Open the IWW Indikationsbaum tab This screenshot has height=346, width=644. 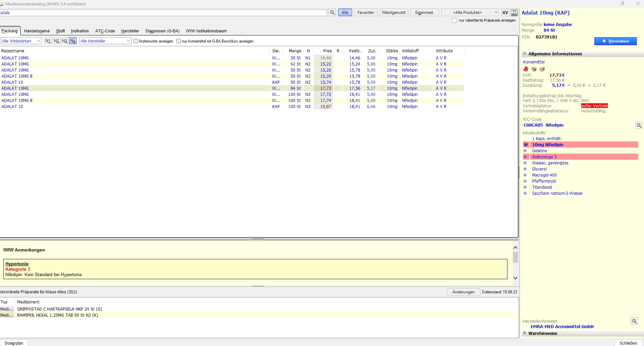[x=206, y=31]
